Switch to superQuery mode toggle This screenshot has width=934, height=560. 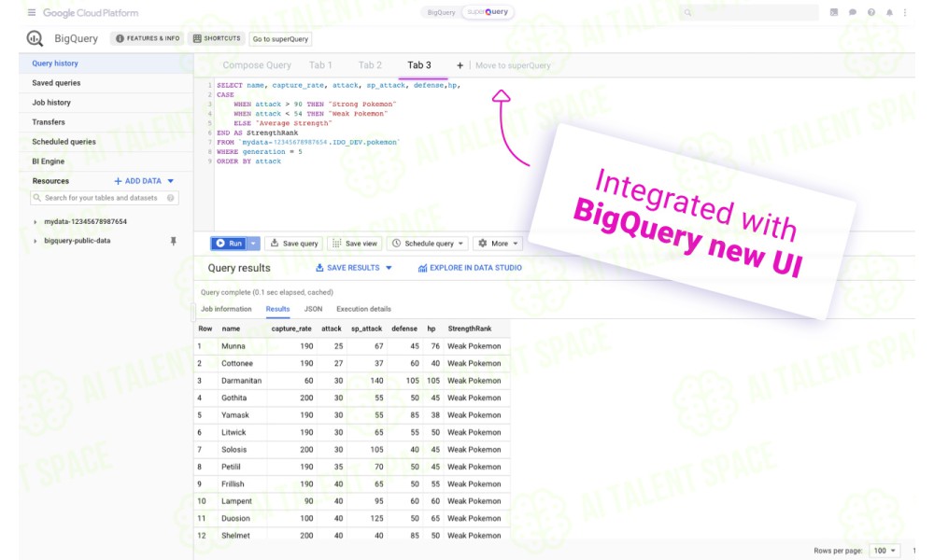tap(488, 12)
